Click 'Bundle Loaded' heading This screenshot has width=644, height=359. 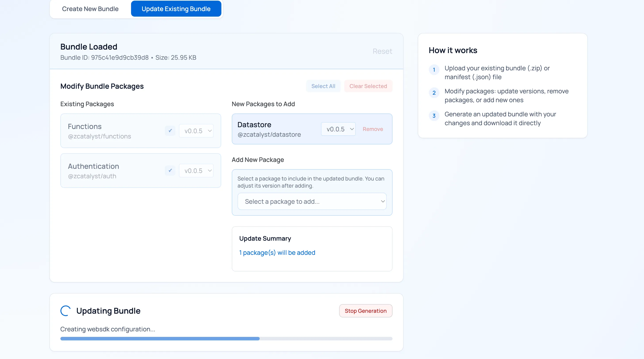pos(89,46)
